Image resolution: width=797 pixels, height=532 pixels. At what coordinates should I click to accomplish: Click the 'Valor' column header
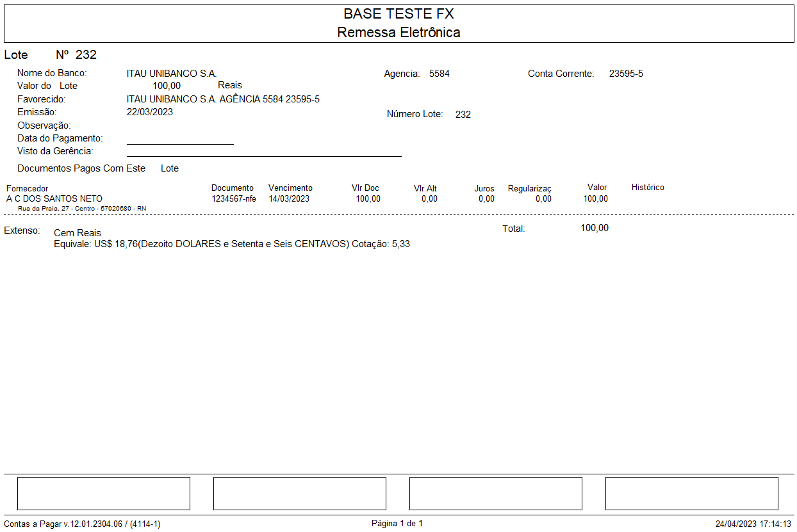point(597,188)
